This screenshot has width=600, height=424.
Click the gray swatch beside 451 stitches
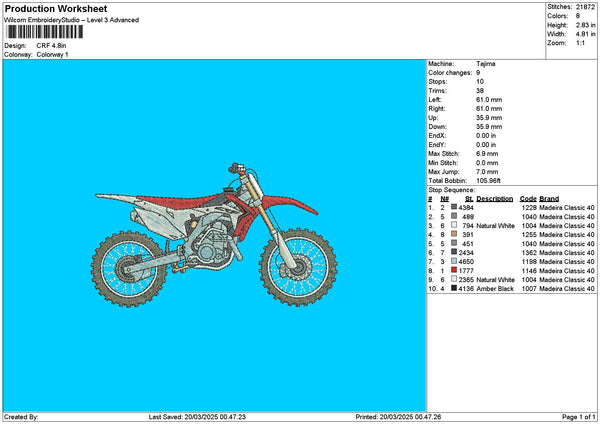(x=454, y=243)
